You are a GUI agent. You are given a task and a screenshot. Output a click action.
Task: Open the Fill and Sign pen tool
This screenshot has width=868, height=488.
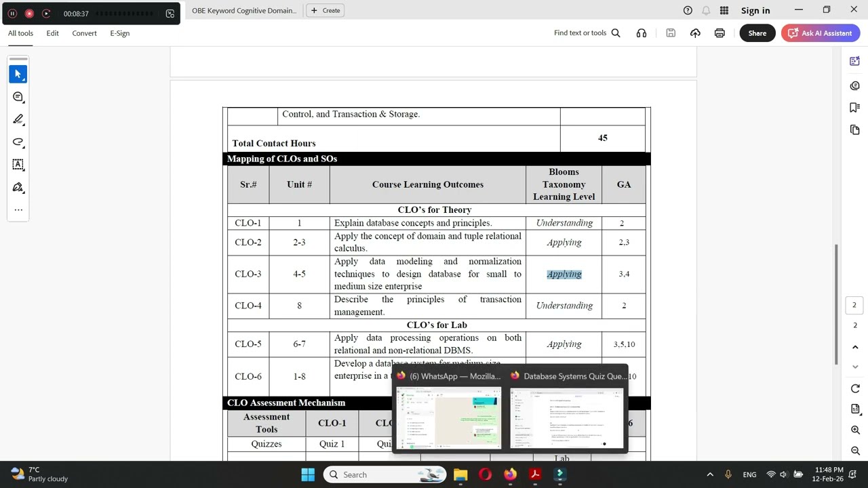point(18,187)
